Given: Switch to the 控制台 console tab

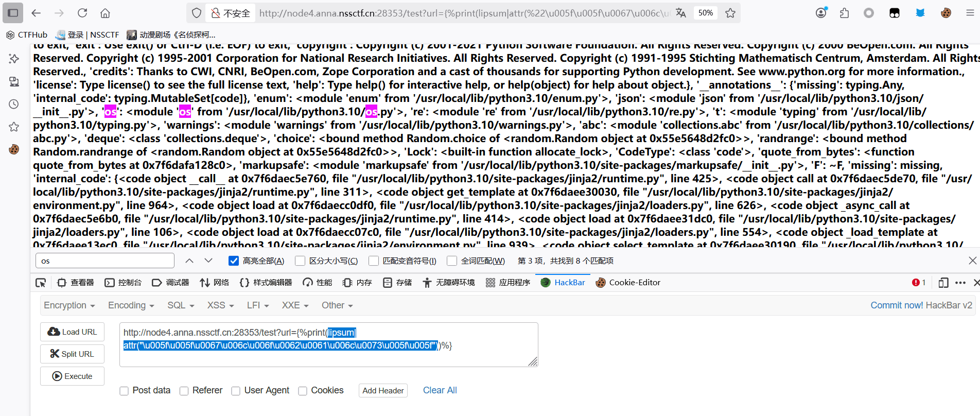Looking at the screenshot, I should point(124,283).
